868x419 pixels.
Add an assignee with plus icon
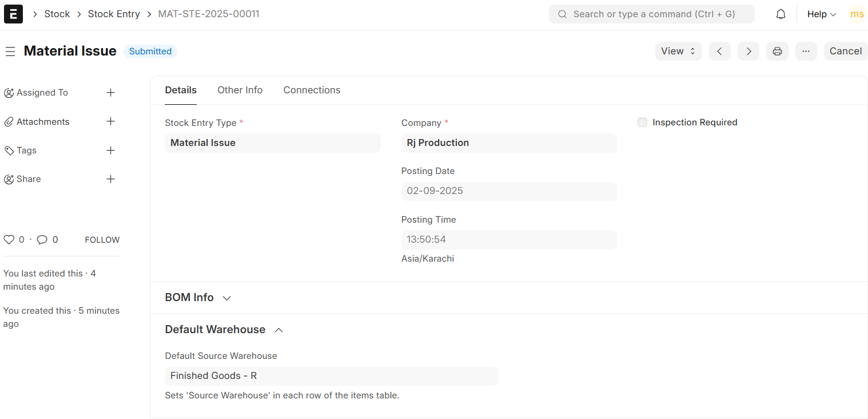[111, 93]
